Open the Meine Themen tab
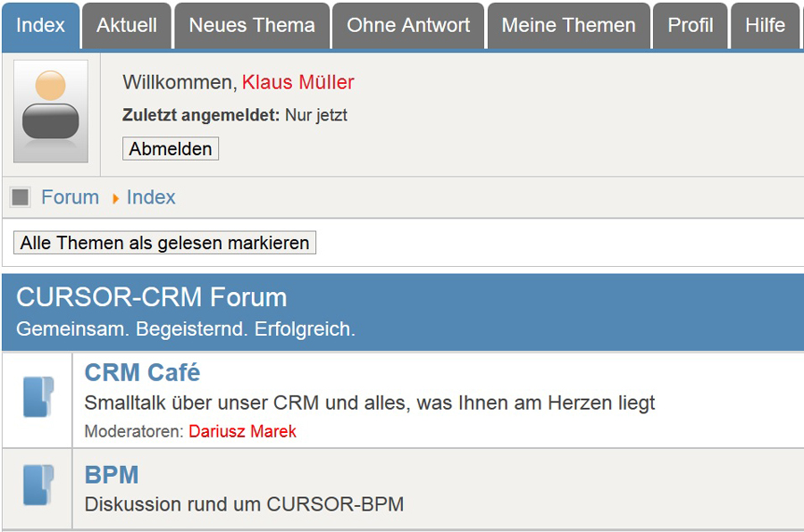The height and width of the screenshot is (532, 804). tap(568, 26)
